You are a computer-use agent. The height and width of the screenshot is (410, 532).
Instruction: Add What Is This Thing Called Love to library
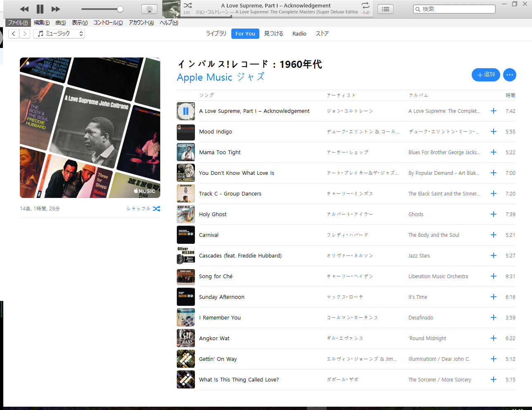pyautogui.click(x=493, y=379)
